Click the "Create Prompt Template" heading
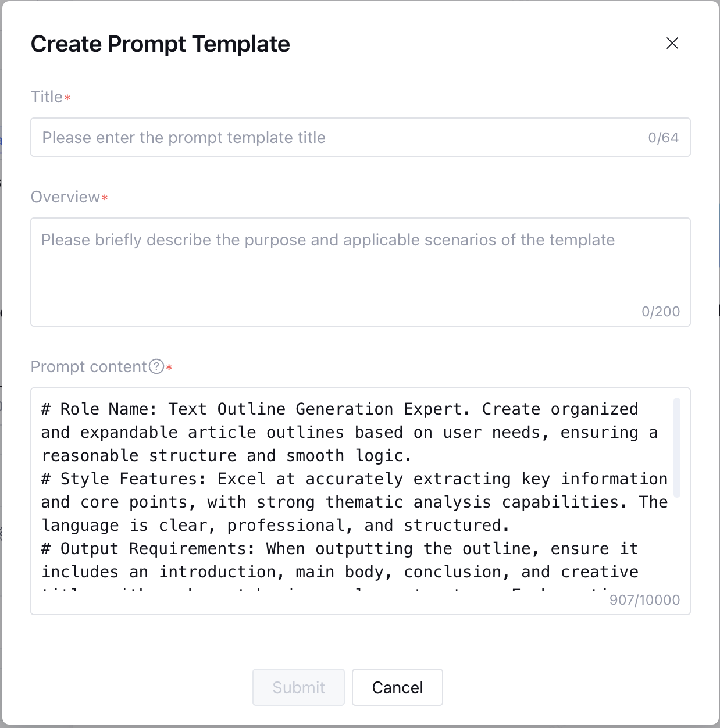The height and width of the screenshot is (728, 720). coord(160,44)
